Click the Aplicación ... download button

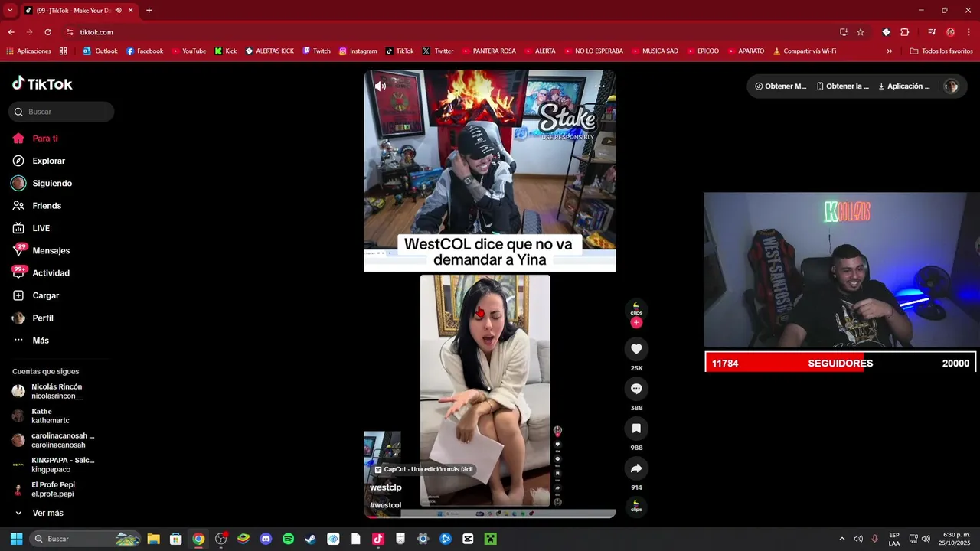[904, 86]
